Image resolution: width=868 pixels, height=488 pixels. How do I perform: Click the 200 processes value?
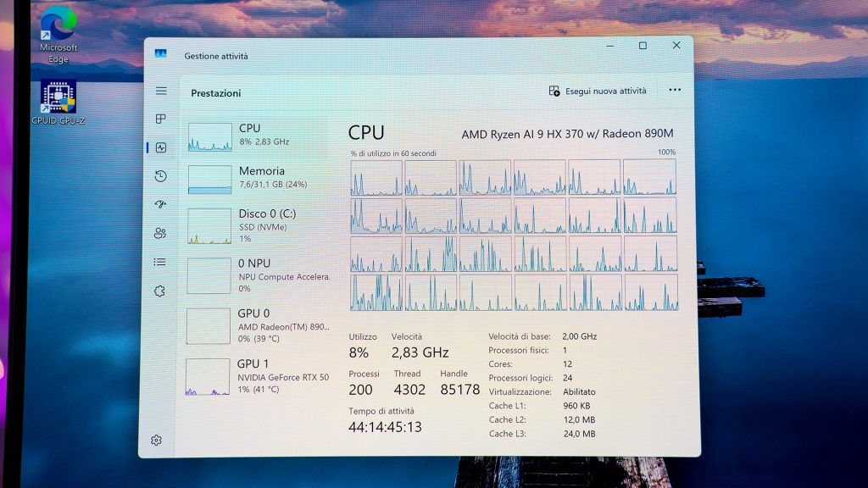coord(360,390)
